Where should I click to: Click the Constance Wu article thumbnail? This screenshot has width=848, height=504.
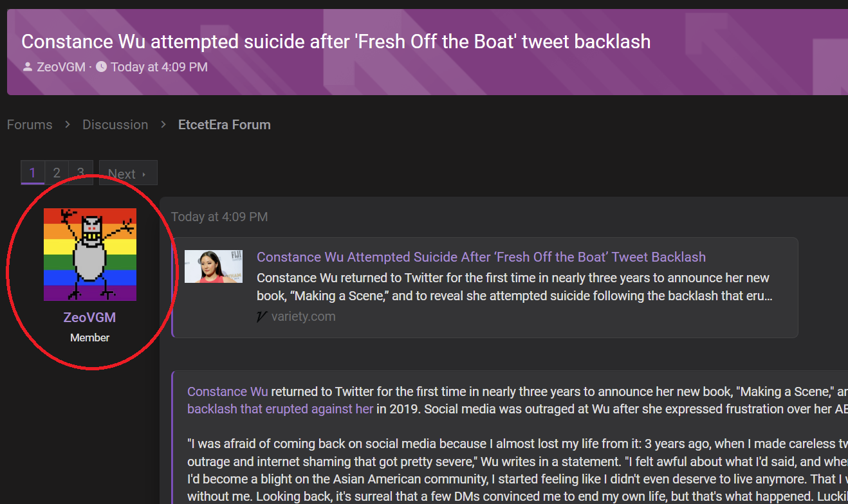coord(214,266)
